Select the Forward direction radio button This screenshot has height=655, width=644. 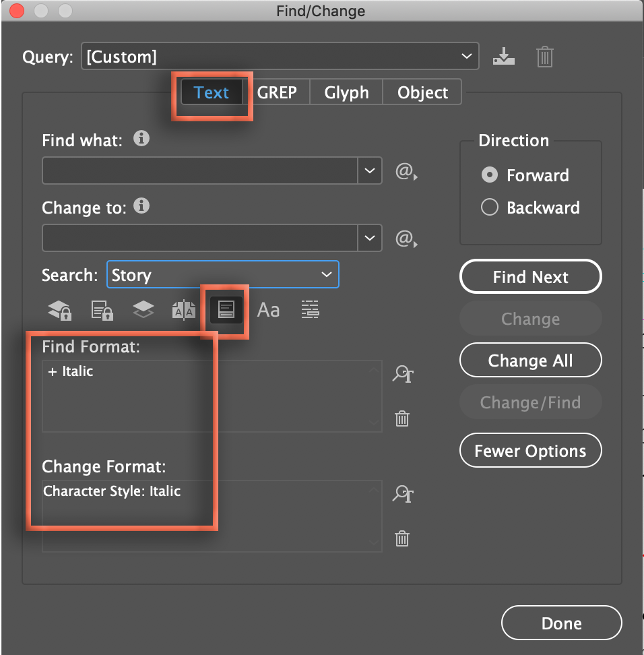click(490, 175)
